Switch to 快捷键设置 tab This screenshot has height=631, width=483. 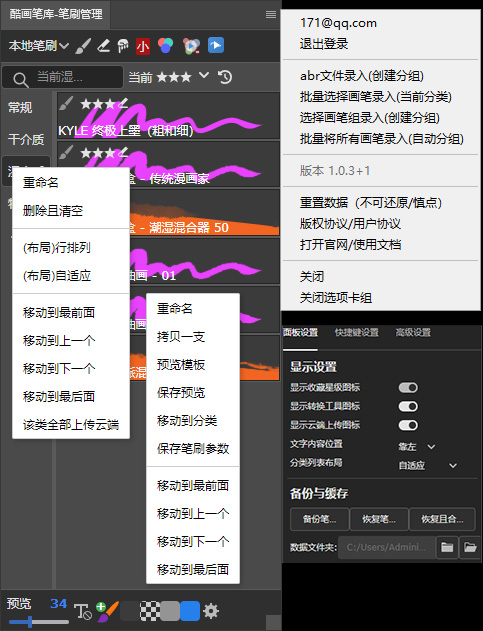pos(357,332)
